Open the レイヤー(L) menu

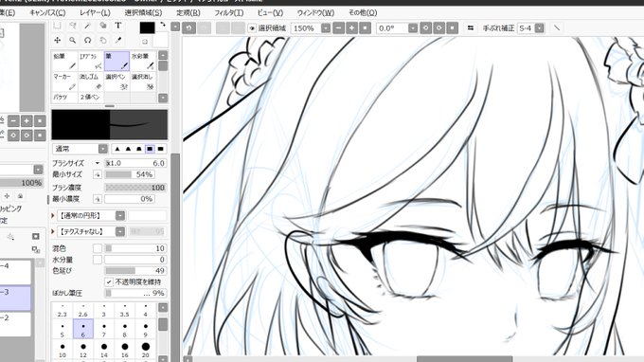95,12
